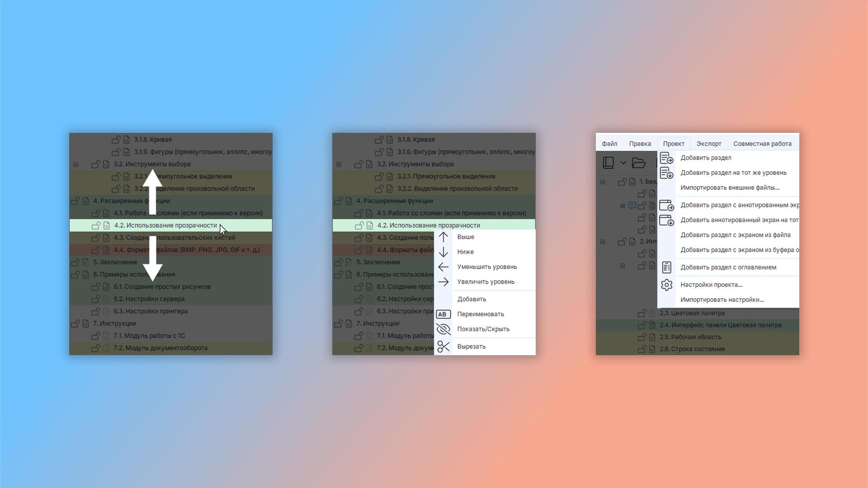Click the down arrow icon next to Ниже
This screenshot has height=488, width=868.
pyautogui.click(x=443, y=252)
